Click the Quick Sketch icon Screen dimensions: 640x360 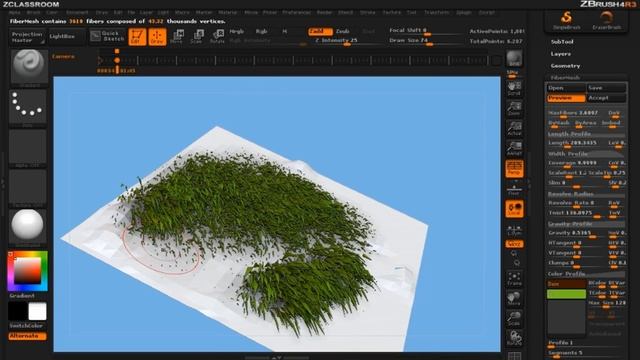107,36
